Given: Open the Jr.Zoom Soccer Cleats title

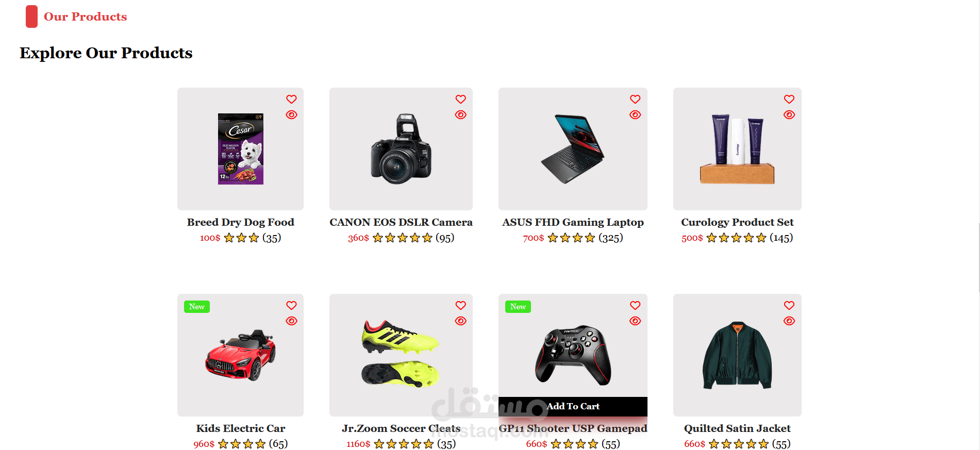Looking at the screenshot, I should click(x=401, y=428).
